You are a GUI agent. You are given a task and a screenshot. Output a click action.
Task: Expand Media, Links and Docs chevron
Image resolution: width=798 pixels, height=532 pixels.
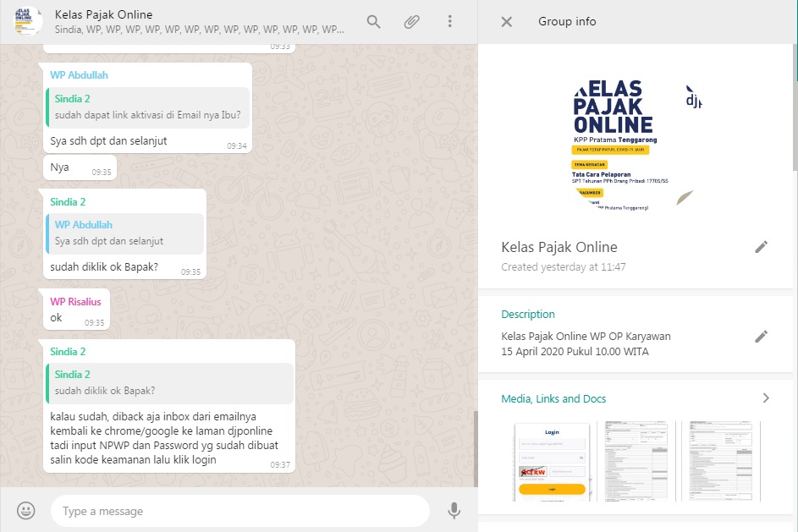point(766,398)
